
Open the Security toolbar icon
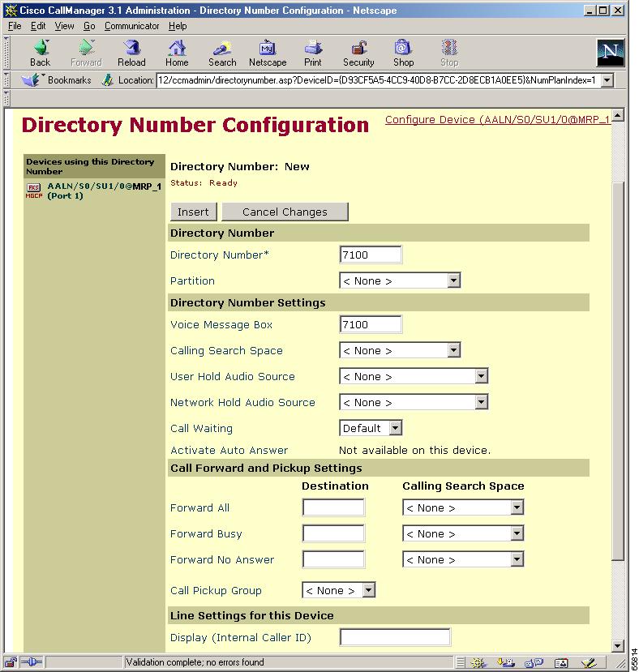tap(358, 53)
